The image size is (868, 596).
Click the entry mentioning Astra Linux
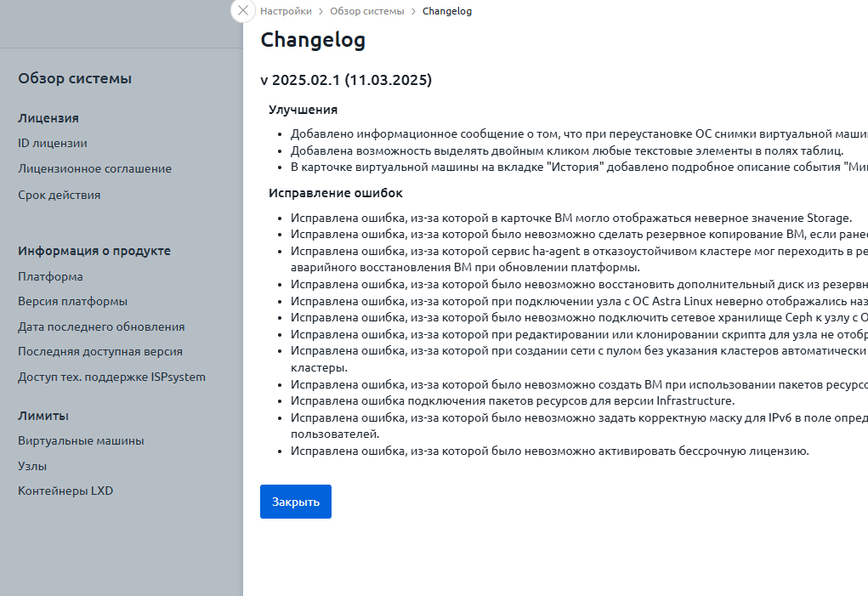pyautogui.click(x=579, y=302)
